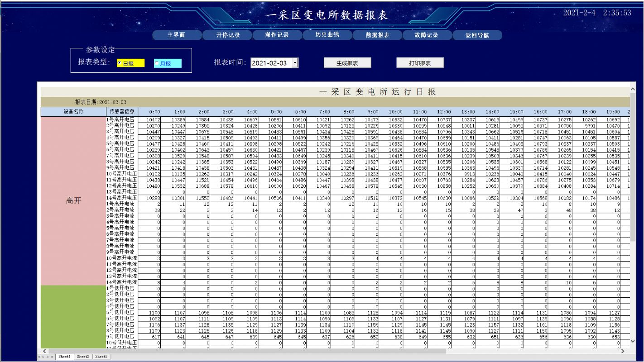
Task: Click the 15:00 time column header
Action: coord(516,112)
